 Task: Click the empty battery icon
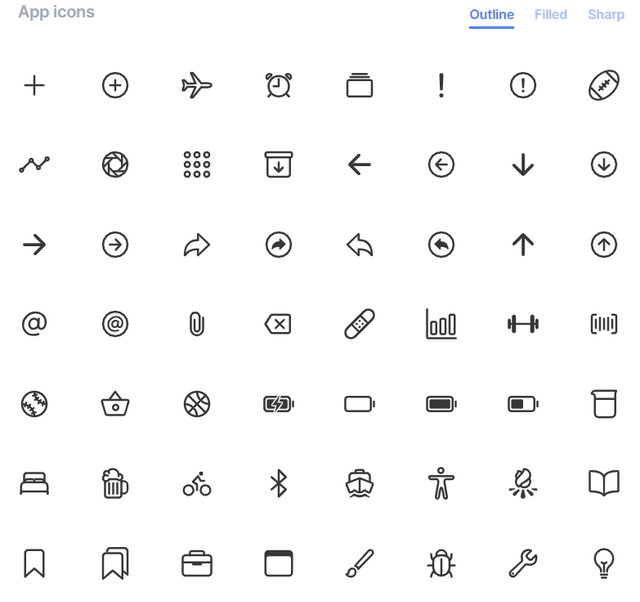pyautogui.click(x=360, y=404)
